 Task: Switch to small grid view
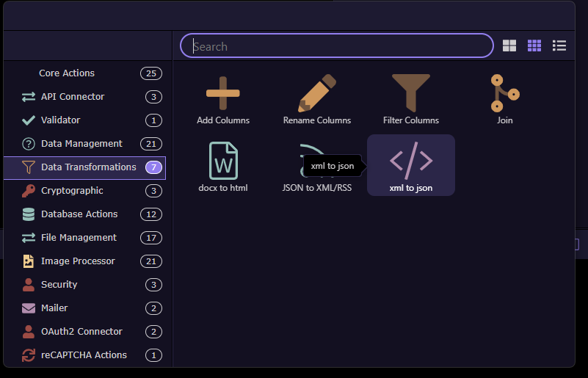point(534,46)
